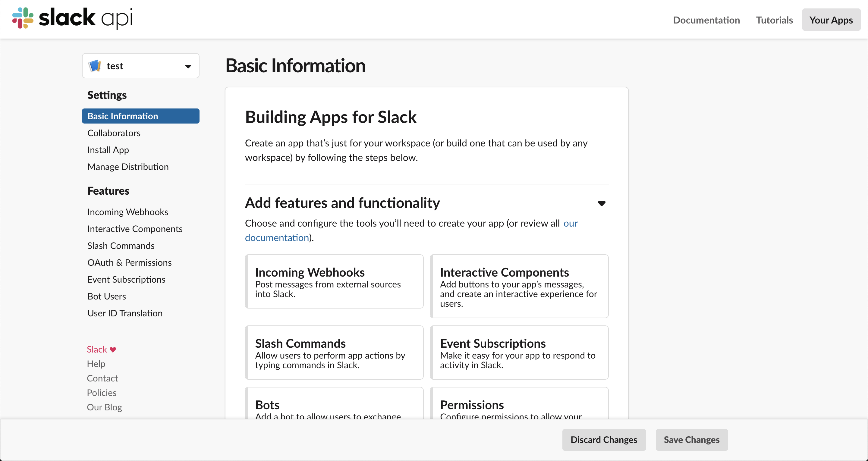Click the Discard Changes button
Viewport: 868px width, 461px height.
click(604, 440)
